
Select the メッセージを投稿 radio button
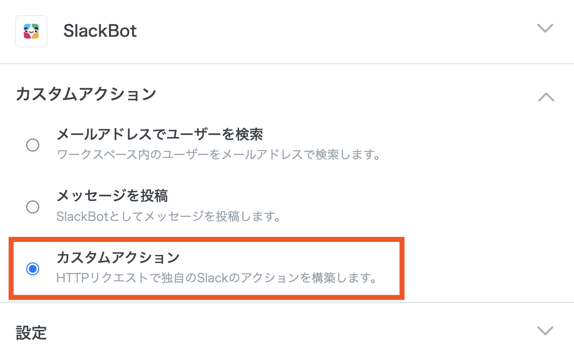(33, 207)
